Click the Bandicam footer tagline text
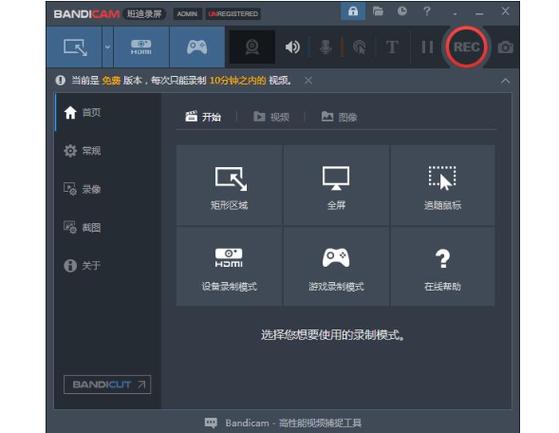This screenshot has height=433, width=559. (293, 423)
